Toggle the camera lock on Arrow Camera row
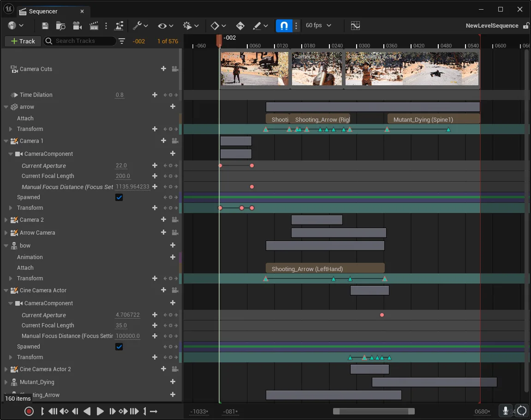531x420 pixels. (x=175, y=232)
